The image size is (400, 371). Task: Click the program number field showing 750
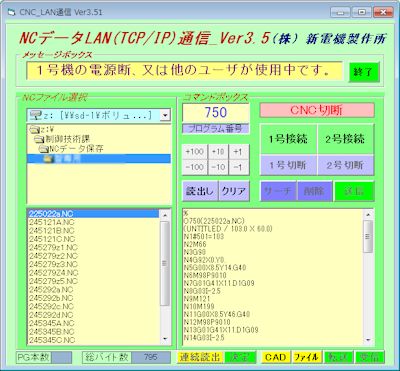tap(216, 113)
